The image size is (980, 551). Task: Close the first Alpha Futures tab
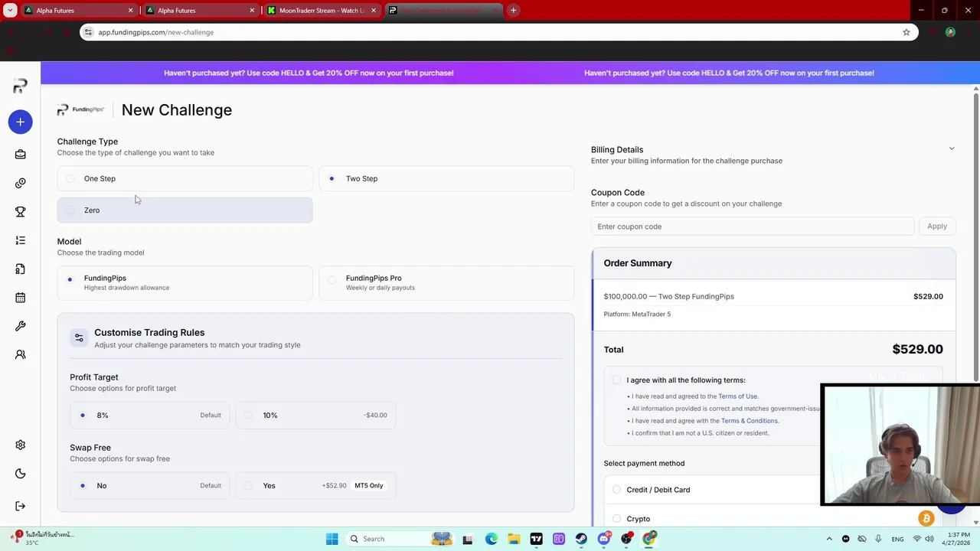tap(130, 10)
